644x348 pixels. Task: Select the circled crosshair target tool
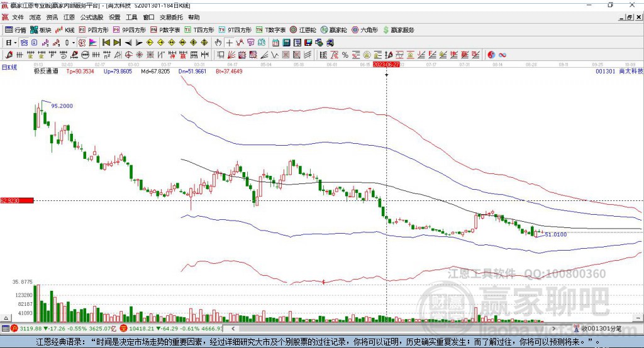[x=128, y=55]
